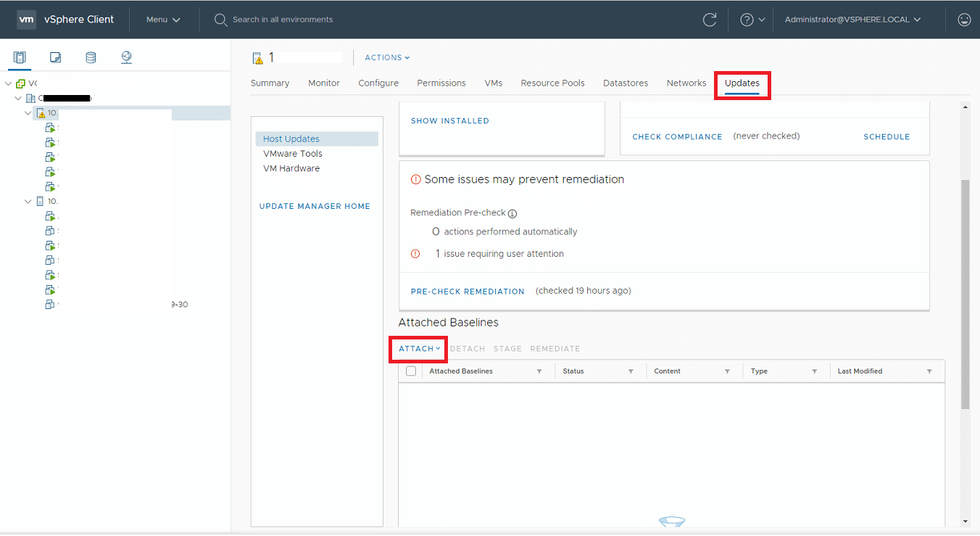Click SCHEDULE link
This screenshot has height=536, width=980.
pos(886,136)
